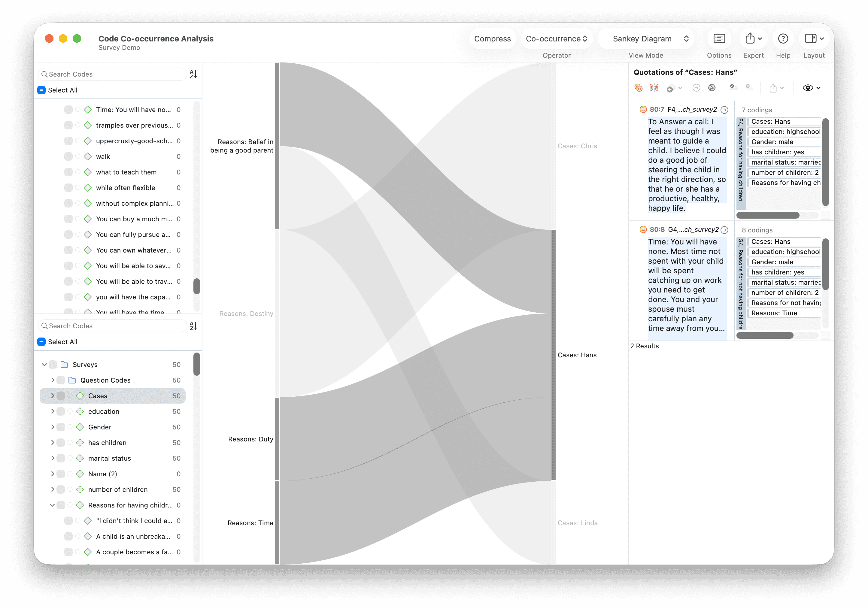This screenshot has width=868, height=609.
Task: Click the upper Search Codes field
Action: click(x=113, y=74)
